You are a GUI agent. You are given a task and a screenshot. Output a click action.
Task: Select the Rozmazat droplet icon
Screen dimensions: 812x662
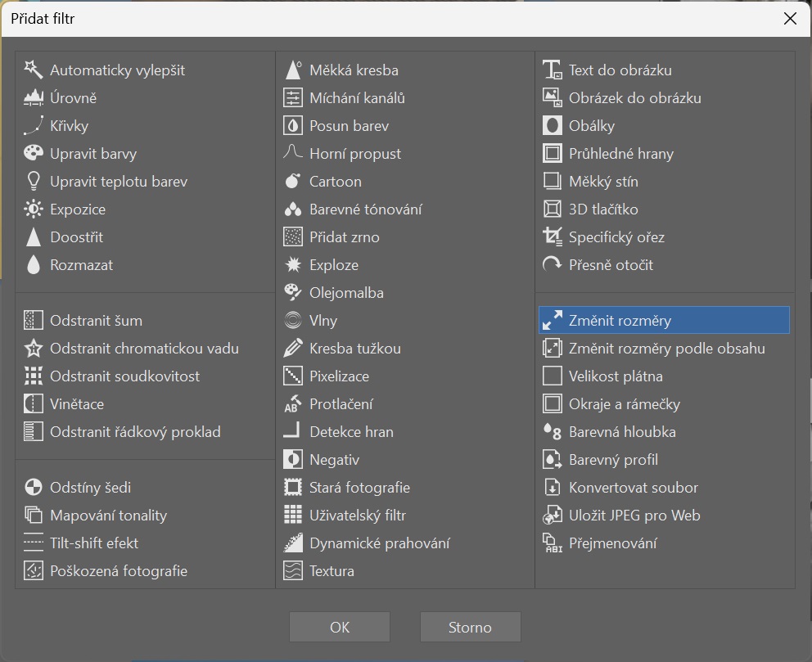(x=33, y=265)
